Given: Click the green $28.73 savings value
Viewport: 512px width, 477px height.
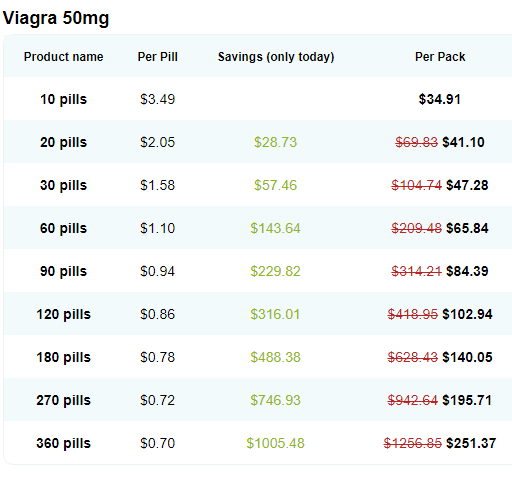Looking at the screenshot, I should pyautogui.click(x=275, y=142).
